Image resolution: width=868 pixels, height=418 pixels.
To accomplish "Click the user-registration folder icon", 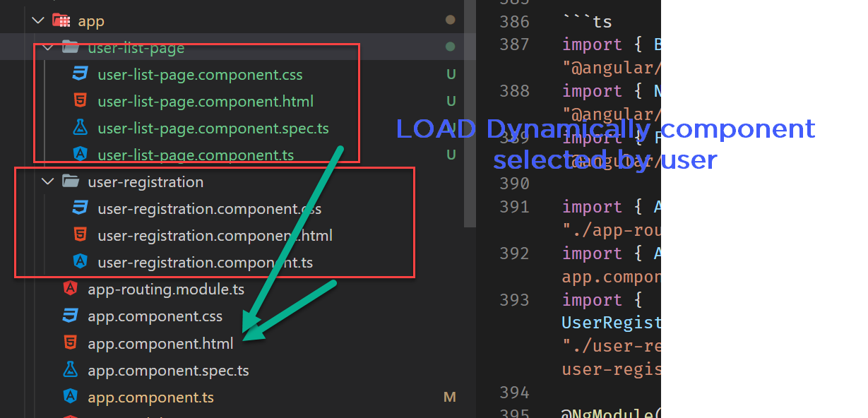I will pos(71,182).
